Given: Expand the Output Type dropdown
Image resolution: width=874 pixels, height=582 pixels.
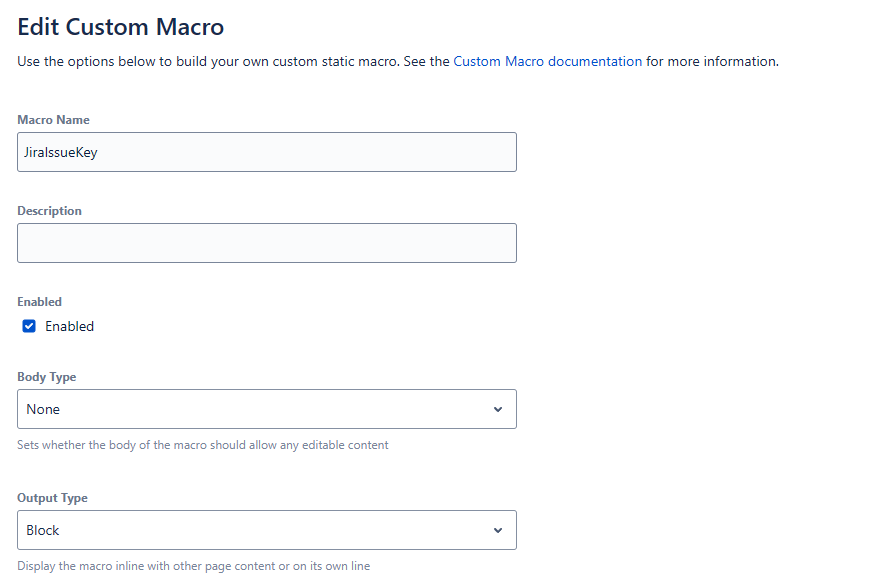Looking at the screenshot, I should pyautogui.click(x=267, y=530).
